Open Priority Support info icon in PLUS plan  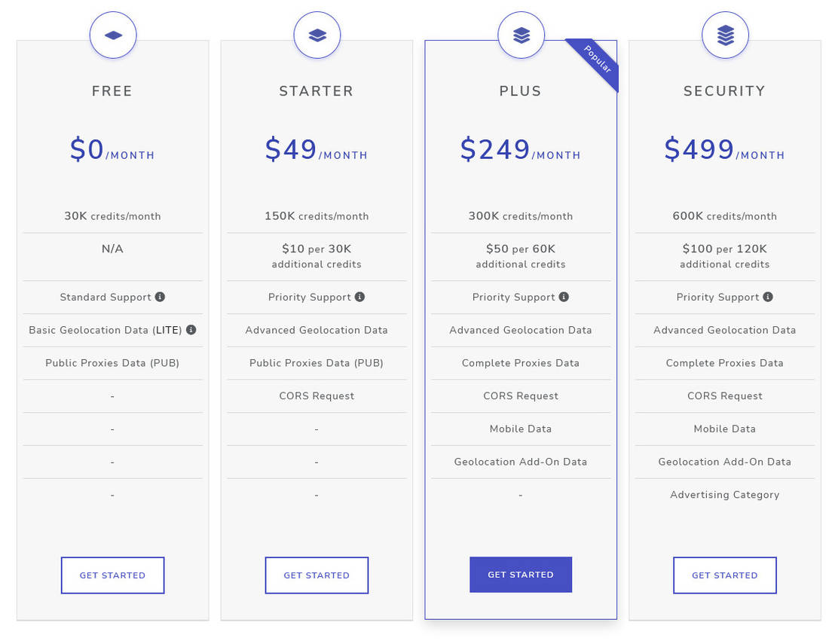564,297
